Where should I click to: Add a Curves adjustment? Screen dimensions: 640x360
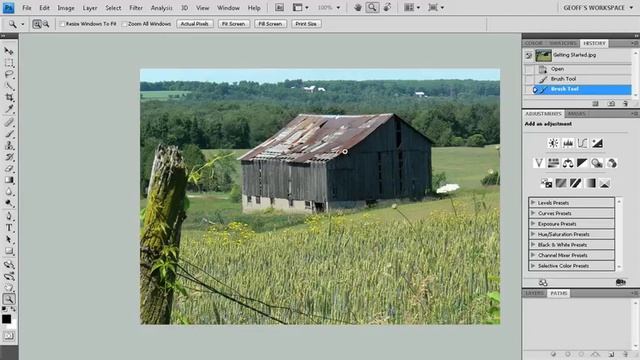click(582, 143)
